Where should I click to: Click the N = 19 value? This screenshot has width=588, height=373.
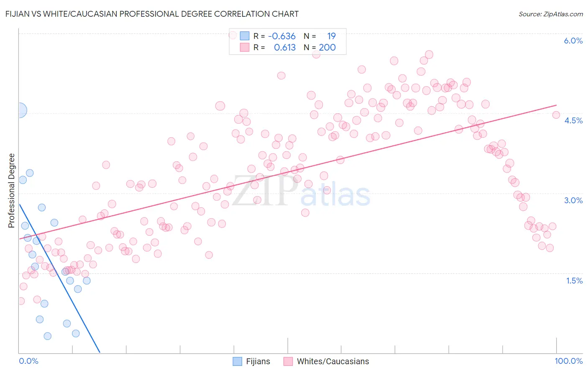point(320,36)
